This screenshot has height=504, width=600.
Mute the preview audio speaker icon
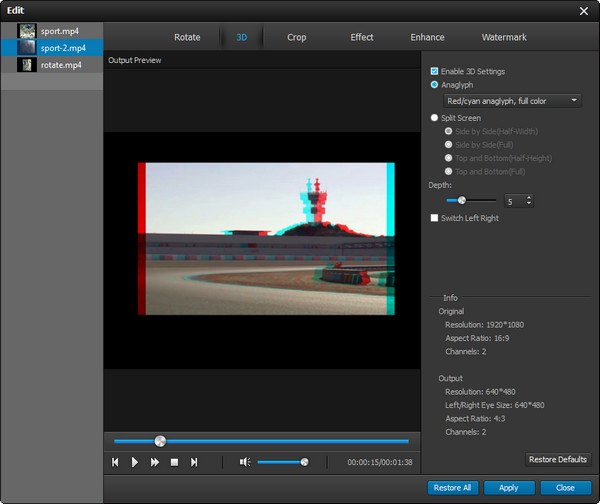(x=245, y=462)
